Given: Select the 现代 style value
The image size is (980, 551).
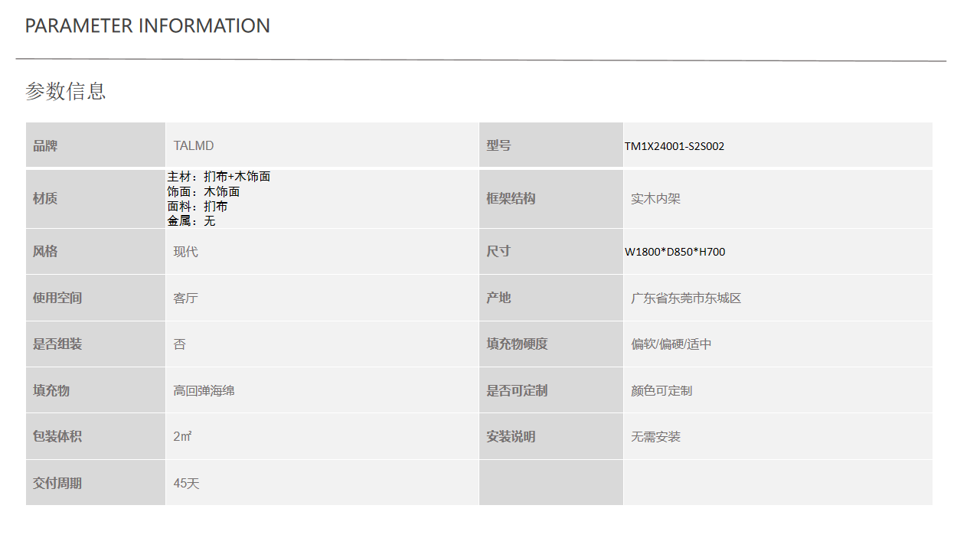Looking at the screenshot, I should pyautogui.click(x=186, y=252).
